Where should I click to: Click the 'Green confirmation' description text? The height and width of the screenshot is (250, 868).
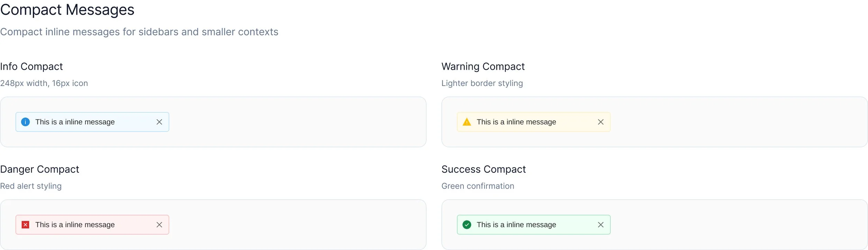pyautogui.click(x=478, y=186)
